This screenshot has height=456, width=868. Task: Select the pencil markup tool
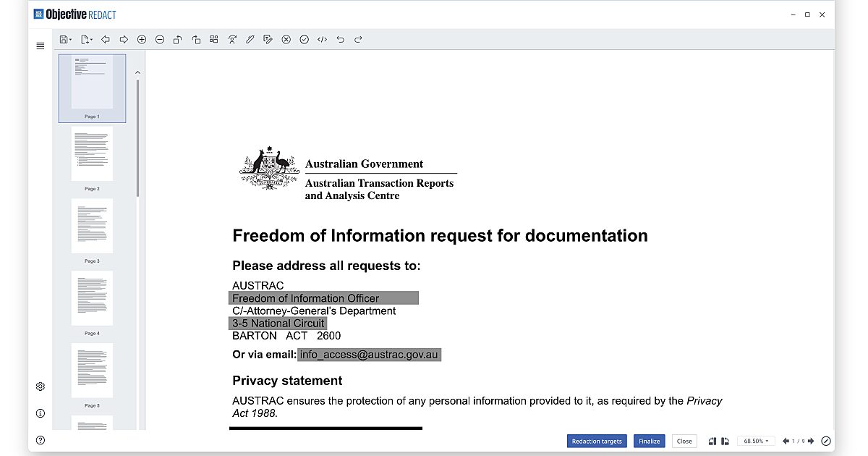(250, 40)
